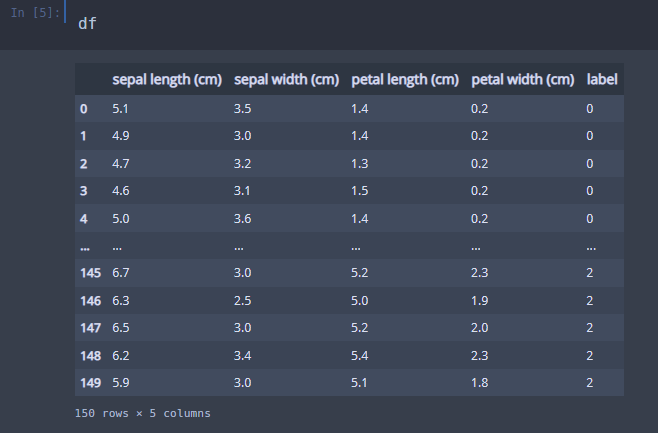Screen dimensions: 658x433
Task: Select row index 148
Action: click(x=90, y=356)
